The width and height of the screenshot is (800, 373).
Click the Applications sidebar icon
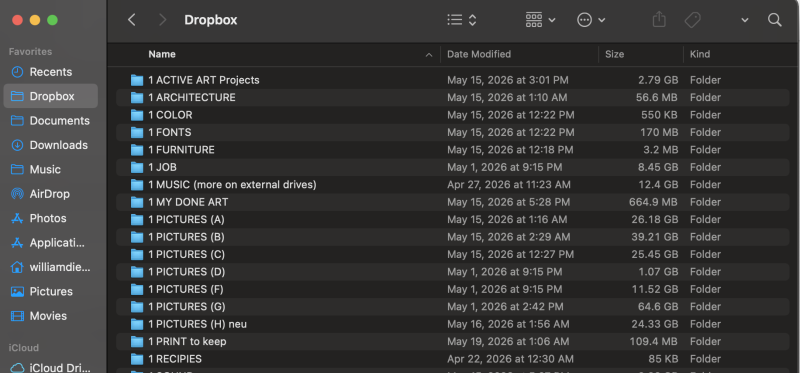17,243
